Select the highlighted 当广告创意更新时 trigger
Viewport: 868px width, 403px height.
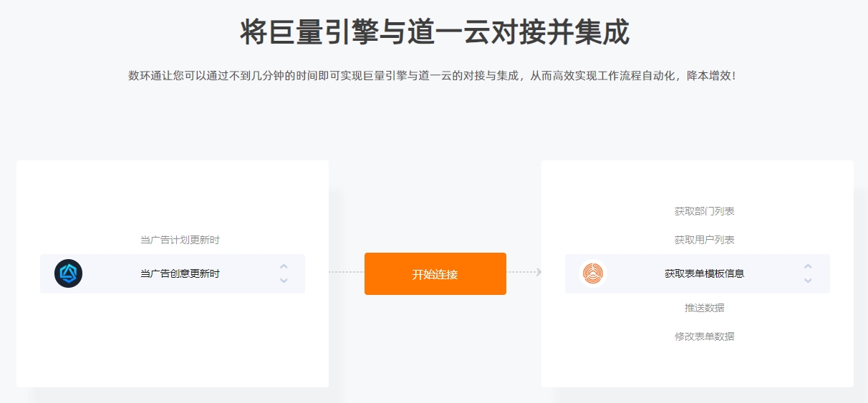point(173,273)
